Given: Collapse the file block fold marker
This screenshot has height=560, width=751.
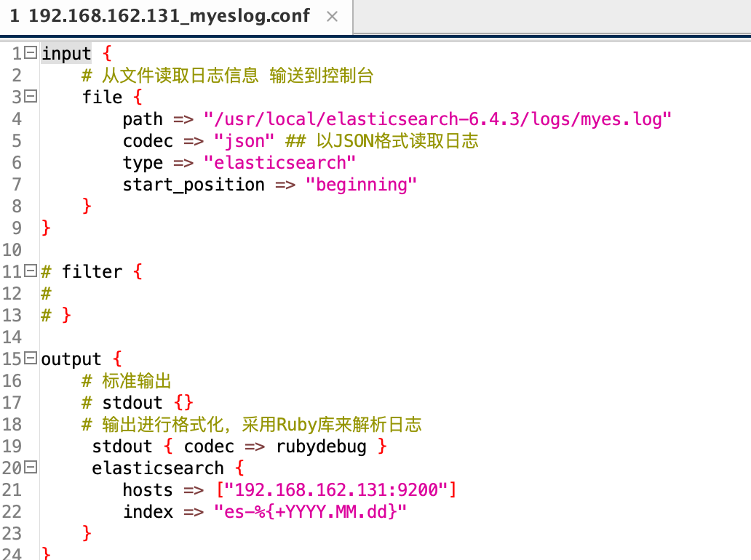Looking at the screenshot, I should 31,97.
